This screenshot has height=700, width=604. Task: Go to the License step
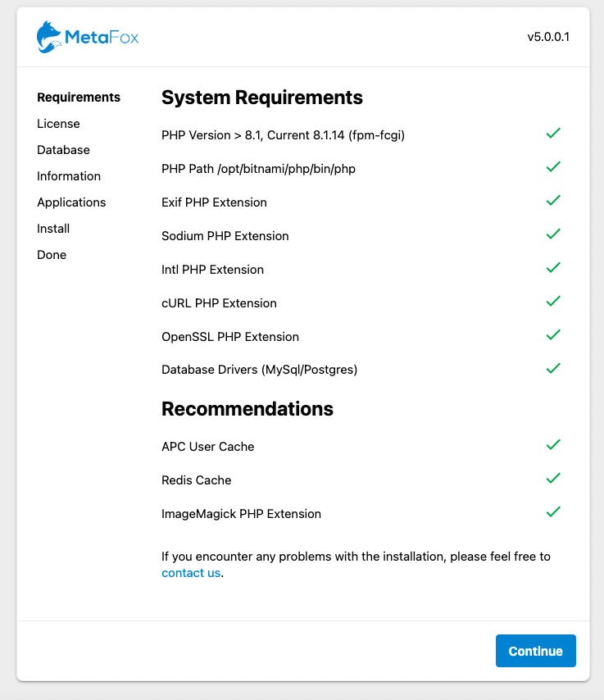[58, 124]
